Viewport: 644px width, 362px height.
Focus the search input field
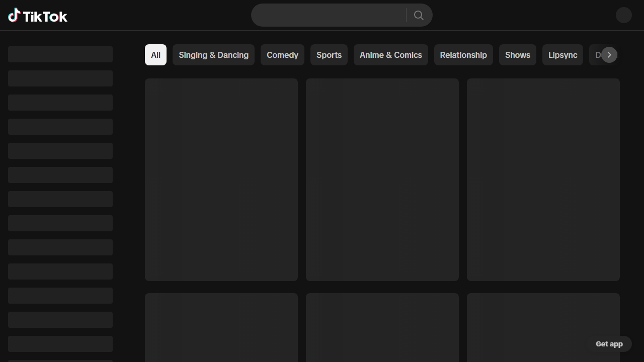click(328, 15)
